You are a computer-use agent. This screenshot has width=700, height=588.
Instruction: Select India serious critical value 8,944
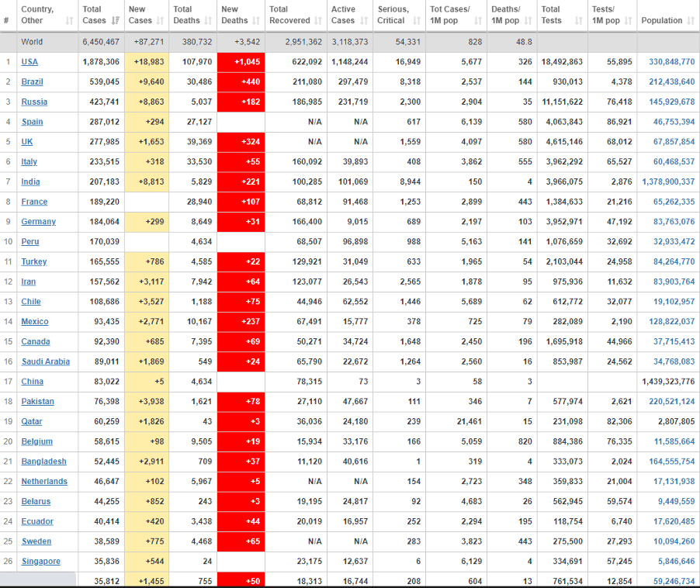click(411, 182)
